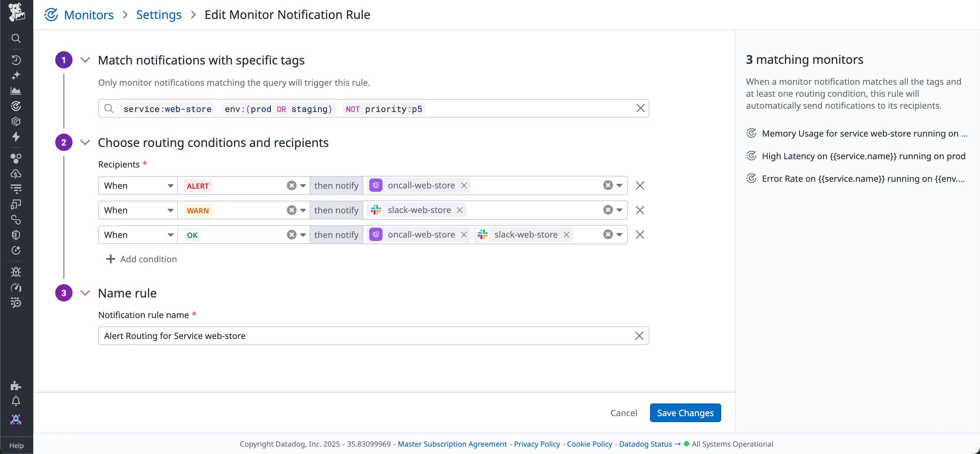
Task: Open the lightning bolt sidebar icon
Action: [x=16, y=137]
